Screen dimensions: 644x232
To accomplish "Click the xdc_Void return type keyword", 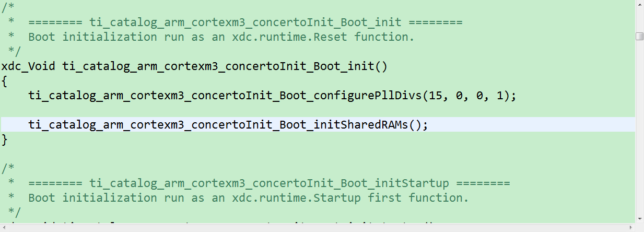I will (x=30, y=66).
